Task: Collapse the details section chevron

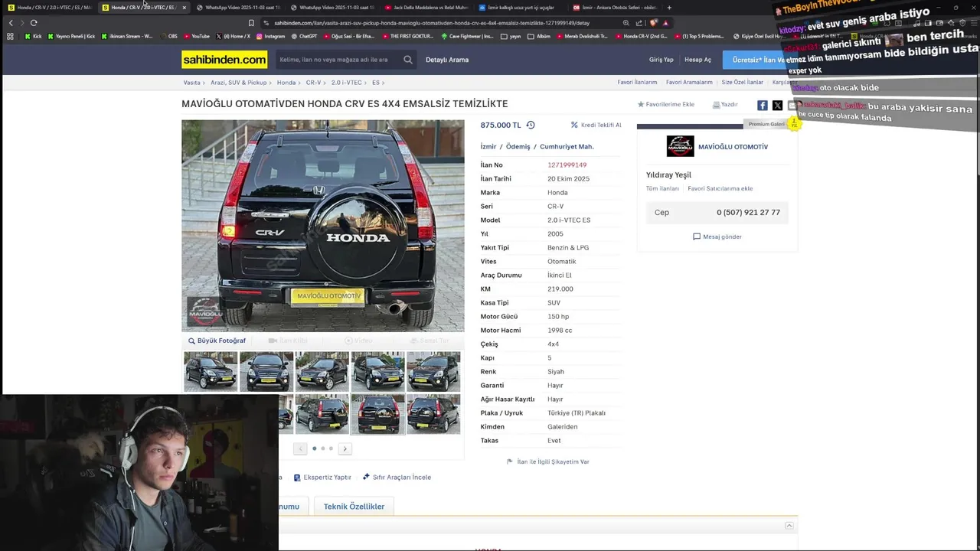Action: [x=789, y=526]
